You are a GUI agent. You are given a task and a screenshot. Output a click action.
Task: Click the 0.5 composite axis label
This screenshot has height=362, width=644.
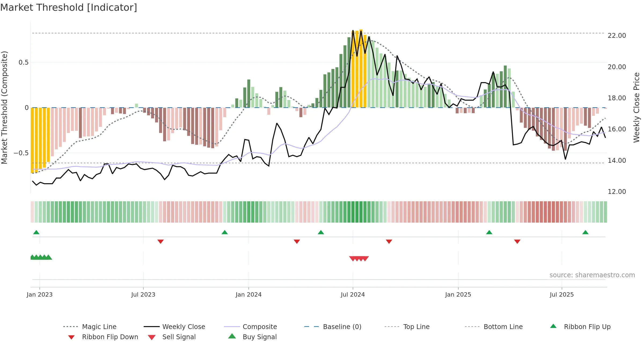pyautogui.click(x=24, y=62)
